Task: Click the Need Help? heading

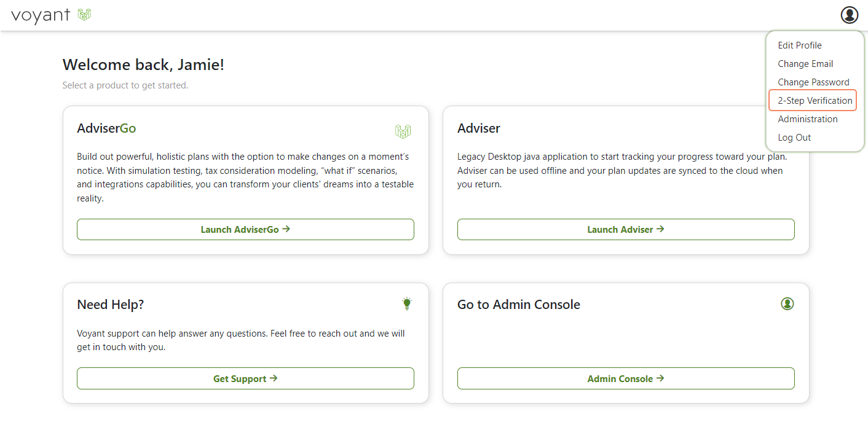Action: [x=110, y=305]
